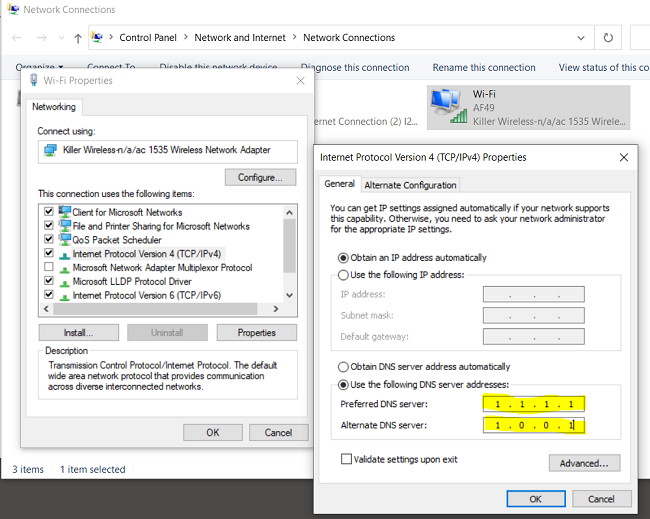650x519 pixels.
Task: Click the vertical scrollbar thumb in items list
Action: [289, 246]
